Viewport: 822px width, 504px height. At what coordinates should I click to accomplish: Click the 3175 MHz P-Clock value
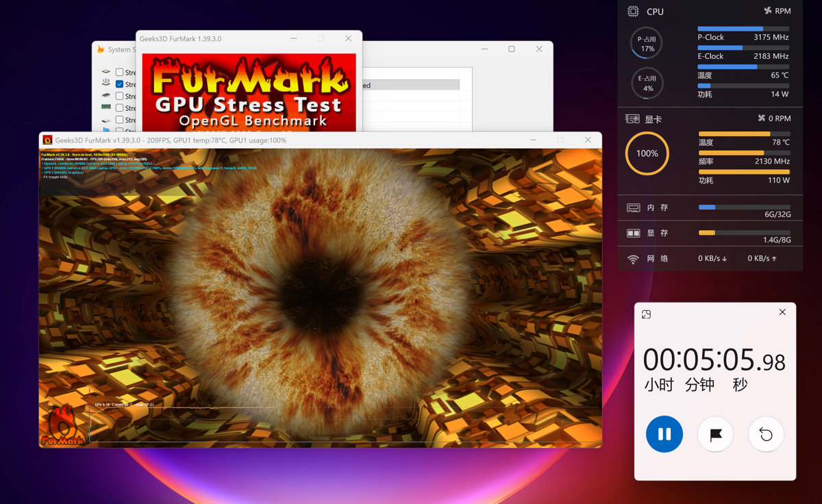771,37
